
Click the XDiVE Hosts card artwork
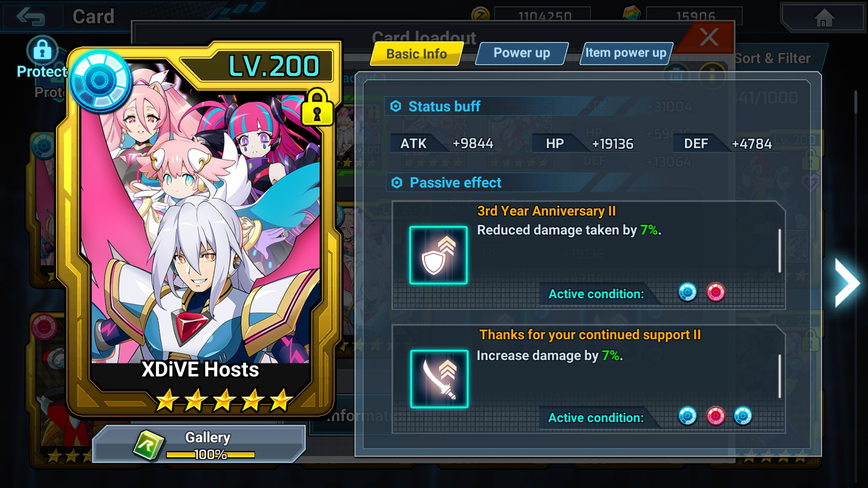200,228
